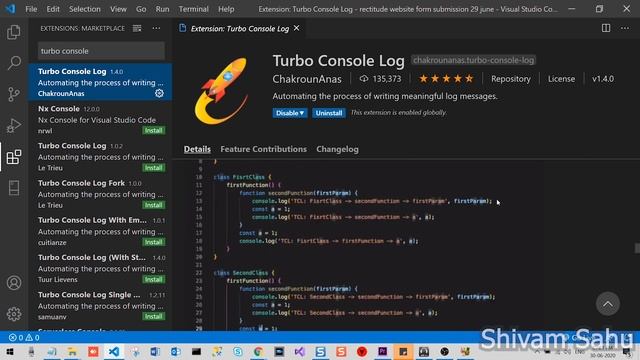
Task: Open the Disable dropdown button
Action: [x=290, y=113]
